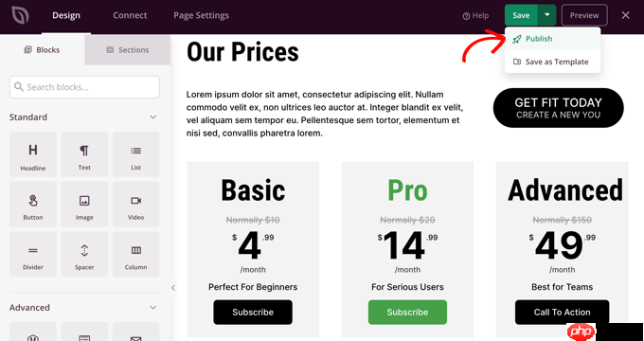Add a Video block
The width and height of the screenshot is (644, 341).
coord(136,205)
